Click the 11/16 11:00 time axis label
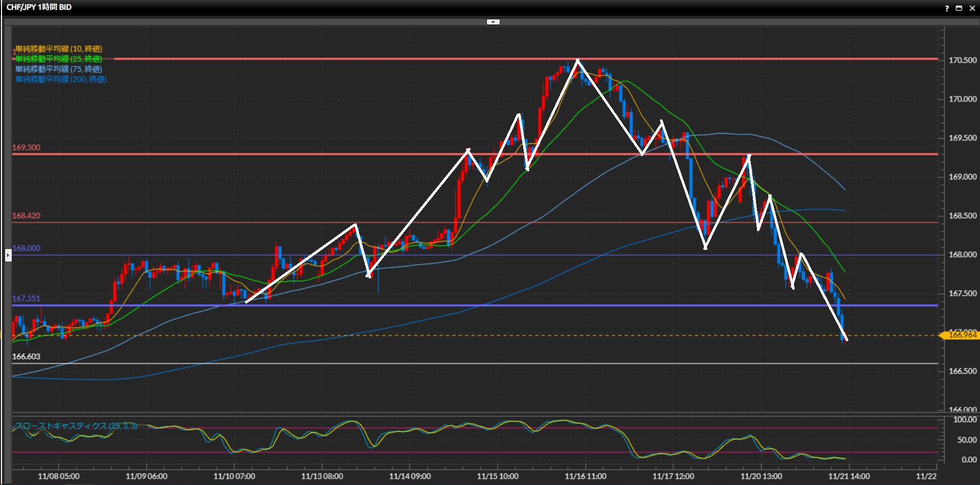 tap(585, 476)
